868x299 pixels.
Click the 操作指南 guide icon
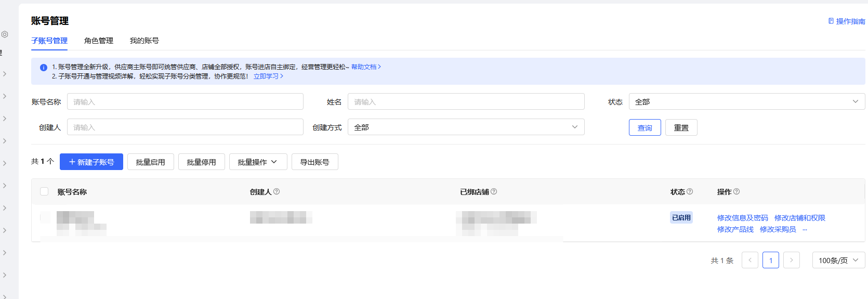(831, 21)
